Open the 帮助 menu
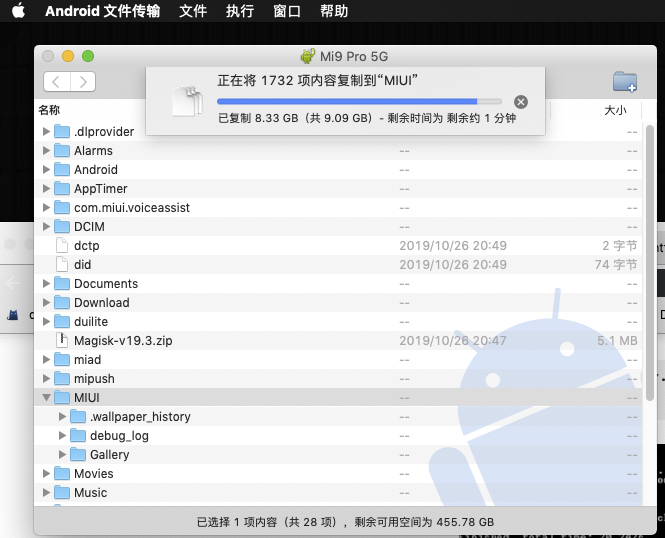 click(x=334, y=11)
